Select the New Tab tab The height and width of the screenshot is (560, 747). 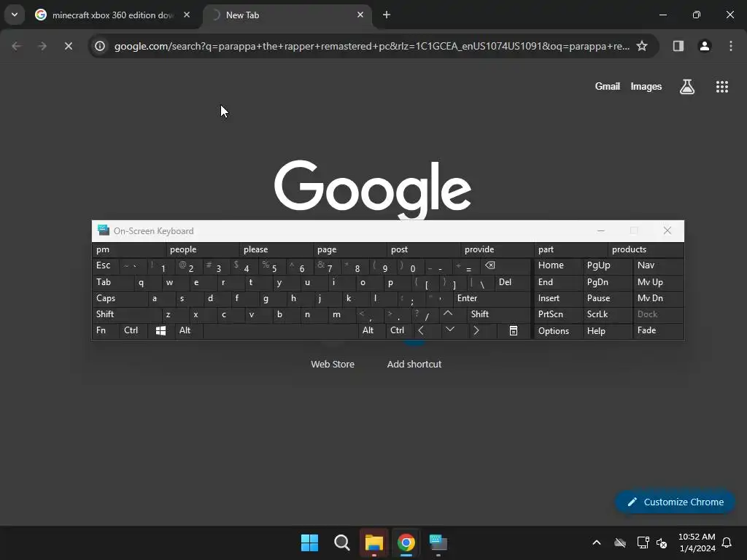(287, 15)
